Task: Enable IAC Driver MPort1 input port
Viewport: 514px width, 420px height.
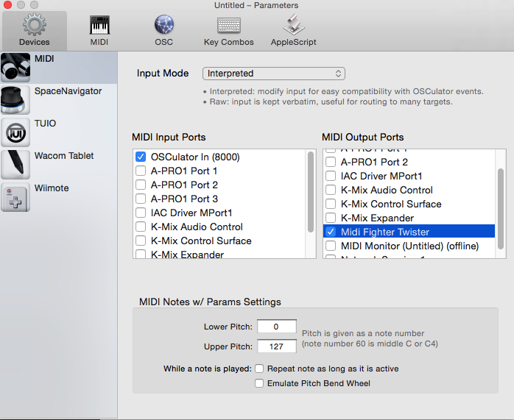Action: point(141,213)
